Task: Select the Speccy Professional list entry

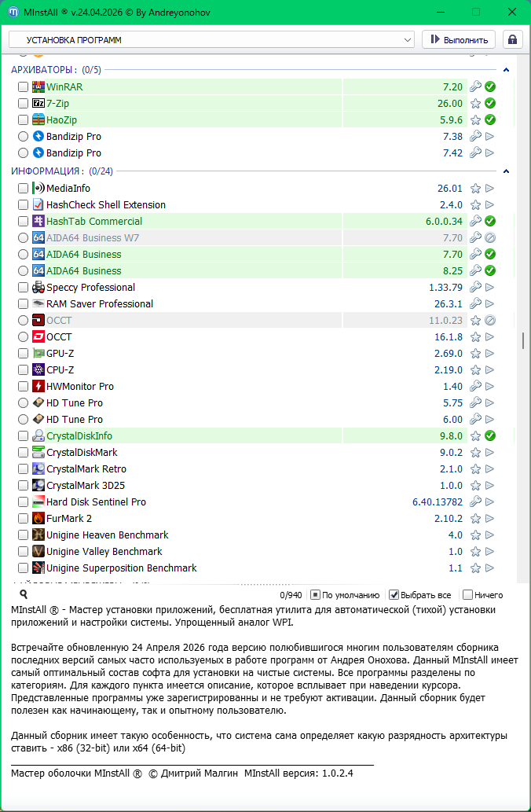Action: [90, 288]
